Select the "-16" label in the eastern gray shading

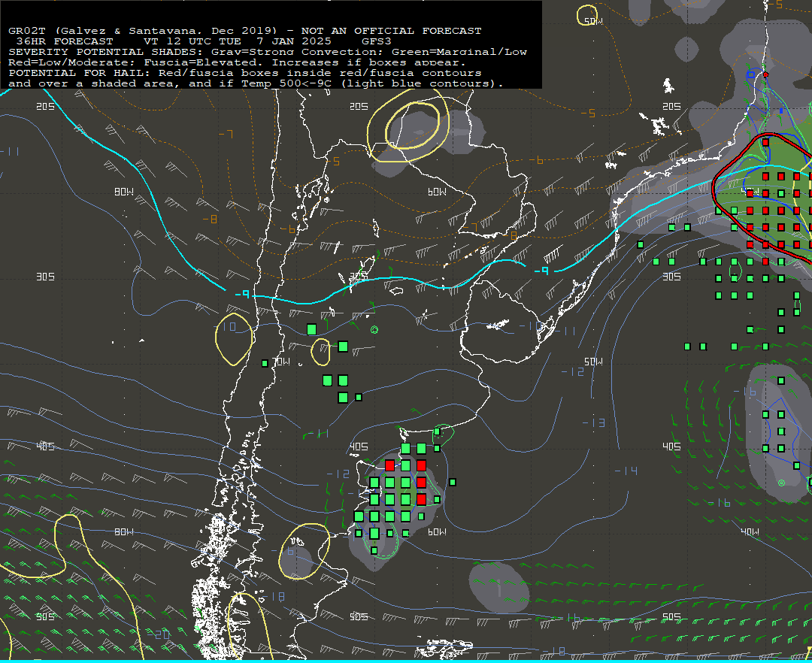(744, 392)
